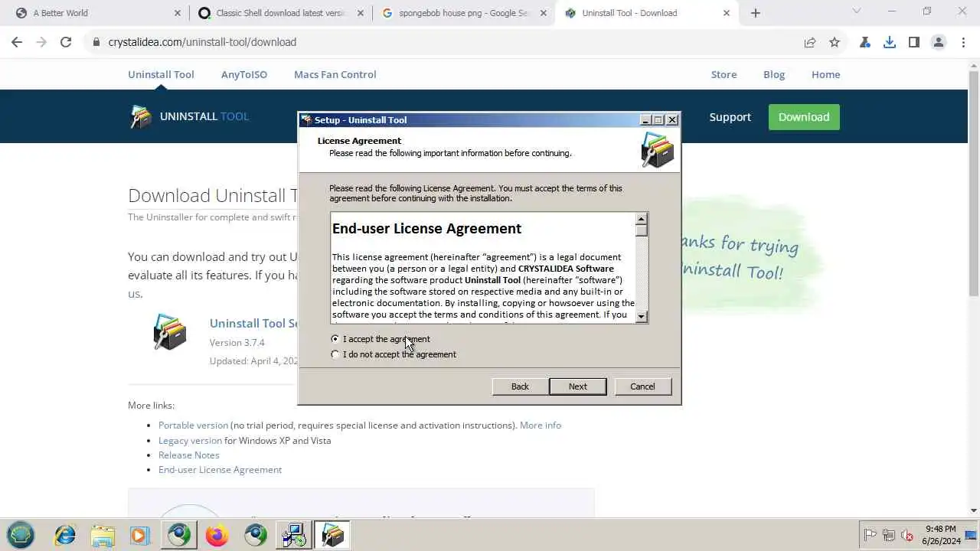Click the Next button in Setup dialog
This screenshot has width=980, height=551.
[578, 386]
